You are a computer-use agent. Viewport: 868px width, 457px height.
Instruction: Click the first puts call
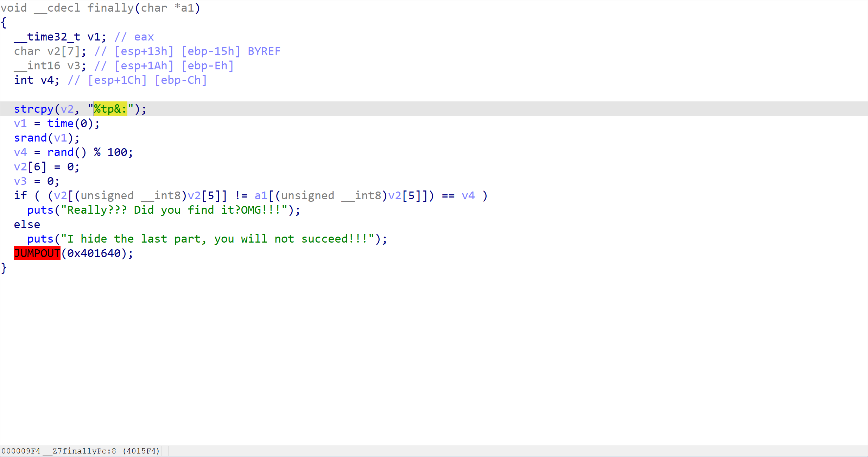coord(40,210)
